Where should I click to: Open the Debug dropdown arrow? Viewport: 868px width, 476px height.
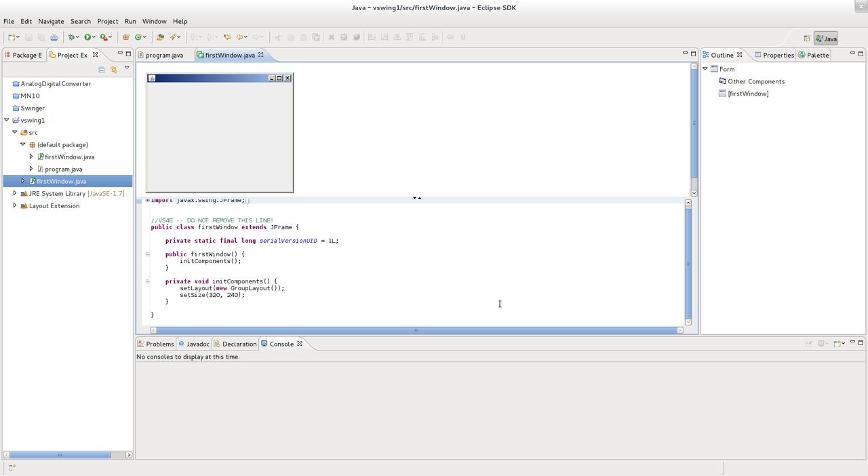point(79,37)
